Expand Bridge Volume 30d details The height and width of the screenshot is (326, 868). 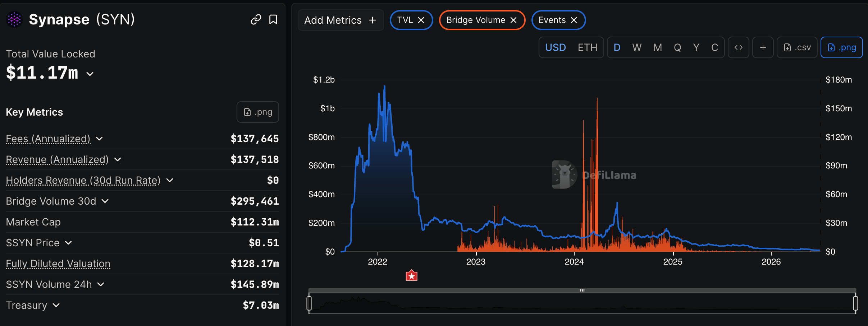[x=105, y=201]
